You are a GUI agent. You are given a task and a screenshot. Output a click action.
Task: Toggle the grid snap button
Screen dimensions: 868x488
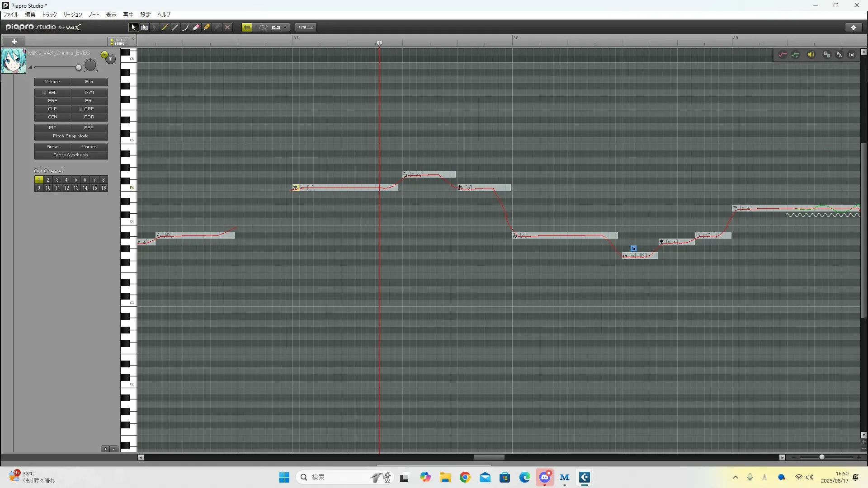tap(247, 28)
